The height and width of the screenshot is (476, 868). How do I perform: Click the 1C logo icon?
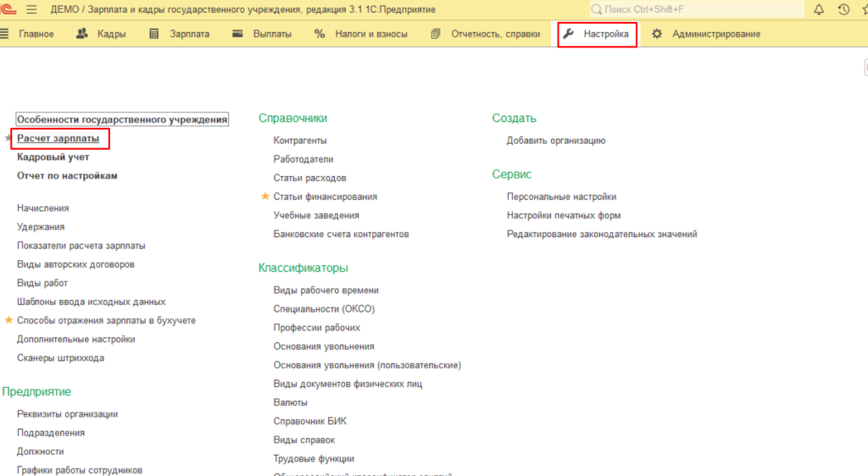(10, 9)
